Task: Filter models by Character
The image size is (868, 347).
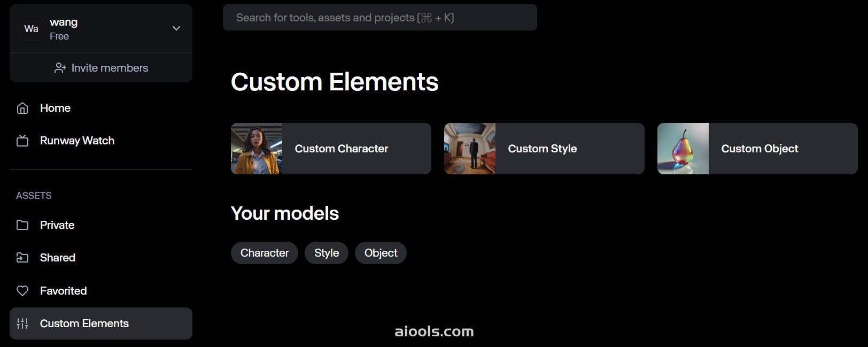Action: point(265,253)
